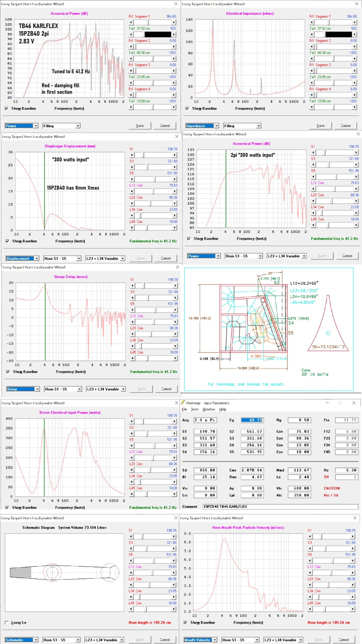The width and height of the screenshot is (362, 644).
Task: Click the Ang field showing 2.0 x Pi
Action: (205, 420)
